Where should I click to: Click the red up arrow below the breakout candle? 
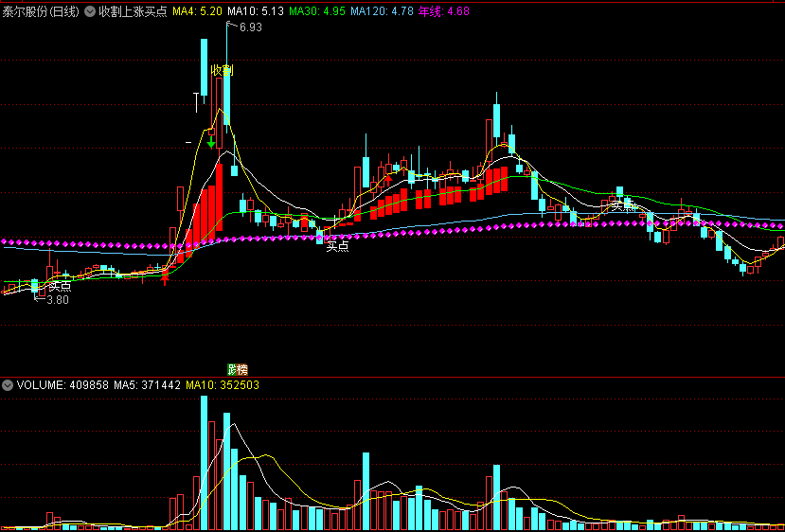164,279
